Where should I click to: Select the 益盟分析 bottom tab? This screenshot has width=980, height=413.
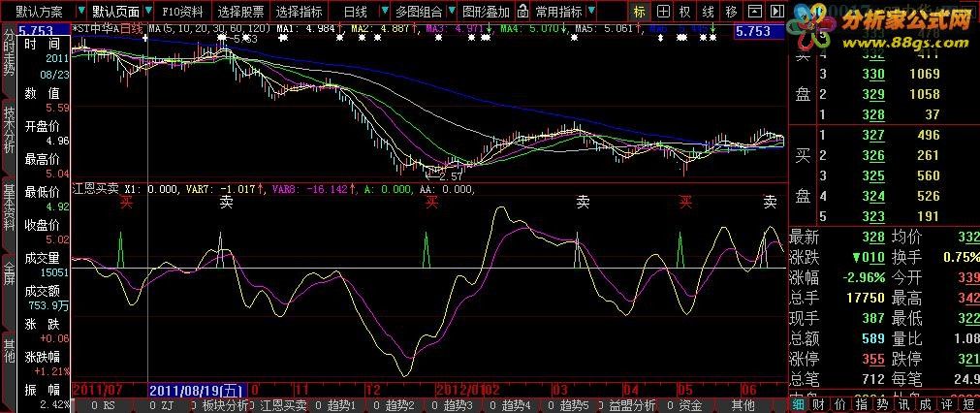click(628, 405)
